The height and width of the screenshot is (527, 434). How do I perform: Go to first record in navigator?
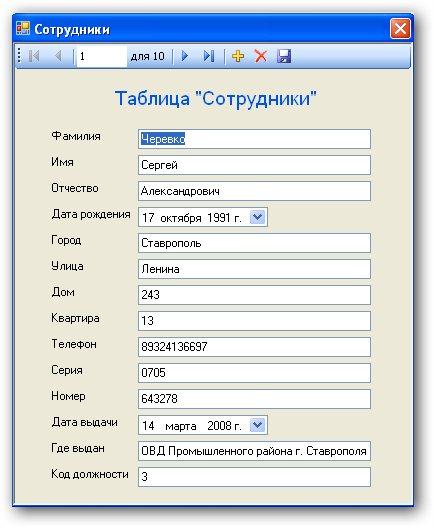(34, 56)
